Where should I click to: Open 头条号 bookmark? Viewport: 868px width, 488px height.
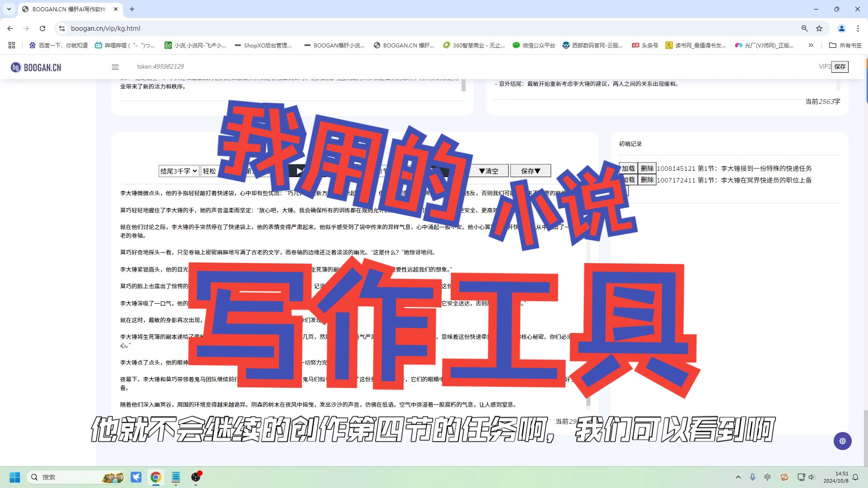pos(645,45)
